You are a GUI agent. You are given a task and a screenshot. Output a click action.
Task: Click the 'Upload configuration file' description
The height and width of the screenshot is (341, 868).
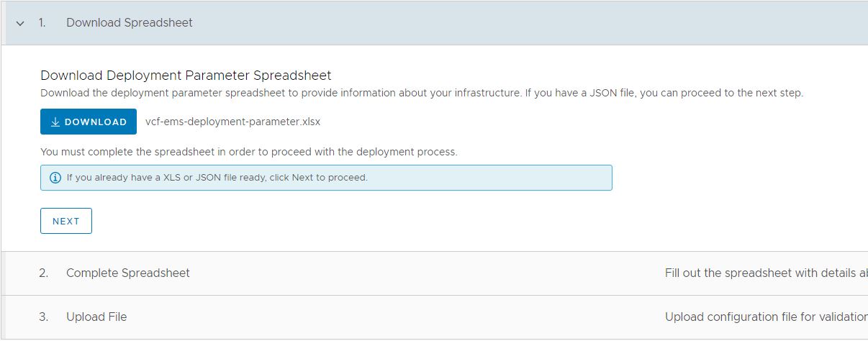pyautogui.click(x=765, y=317)
